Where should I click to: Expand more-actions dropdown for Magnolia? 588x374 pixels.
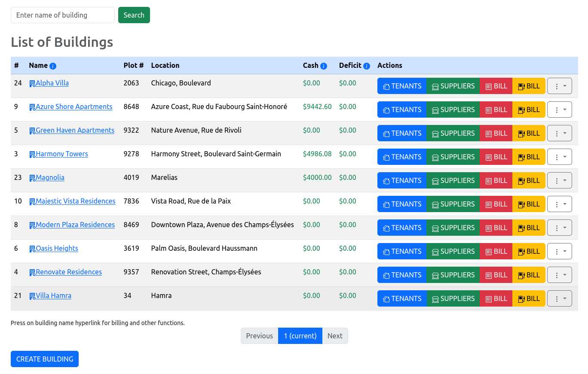560,180
